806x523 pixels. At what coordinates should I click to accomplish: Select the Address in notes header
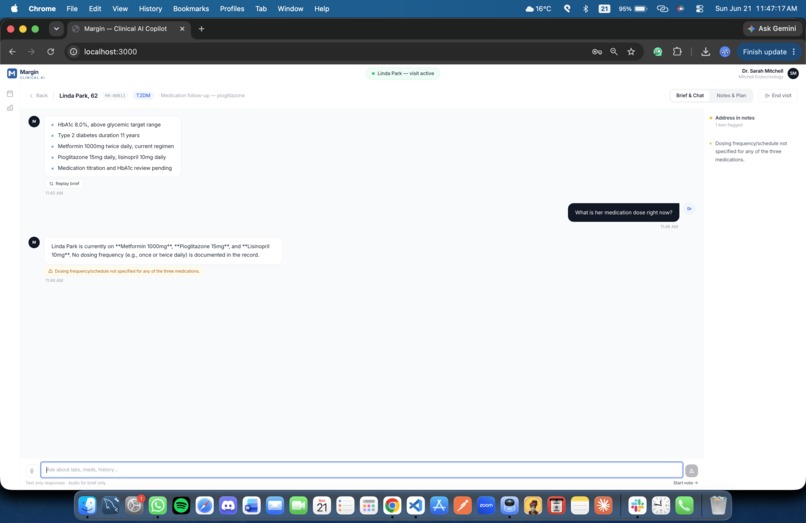pos(735,118)
